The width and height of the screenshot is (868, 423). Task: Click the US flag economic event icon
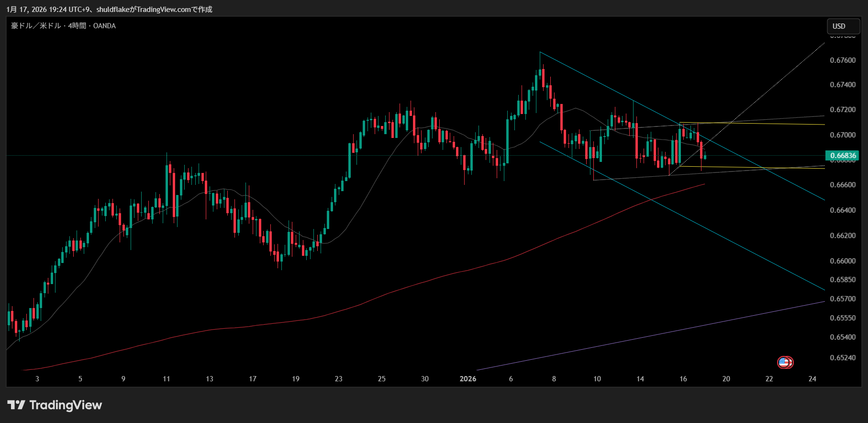coord(784,362)
